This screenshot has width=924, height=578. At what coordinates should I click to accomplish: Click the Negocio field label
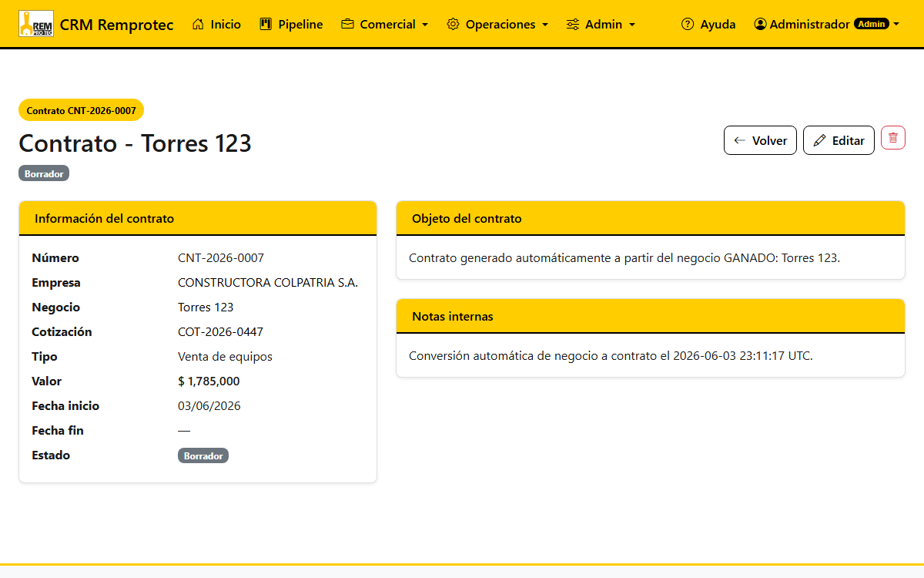point(55,307)
